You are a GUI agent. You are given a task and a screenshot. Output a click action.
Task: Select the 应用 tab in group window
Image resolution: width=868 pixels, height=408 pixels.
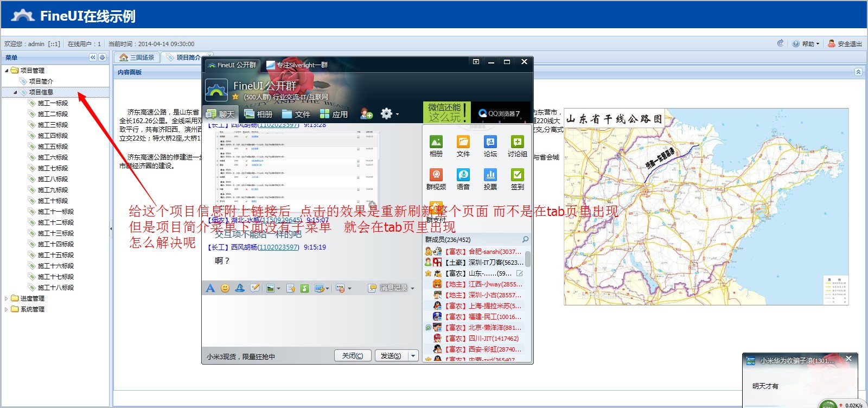point(334,114)
